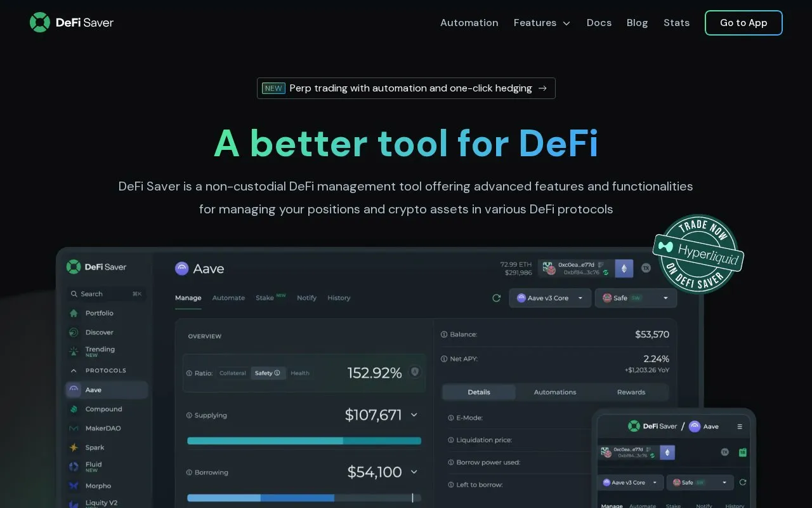The height and width of the screenshot is (508, 812).
Task: Open the Blog link
Action: click(637, 23)
